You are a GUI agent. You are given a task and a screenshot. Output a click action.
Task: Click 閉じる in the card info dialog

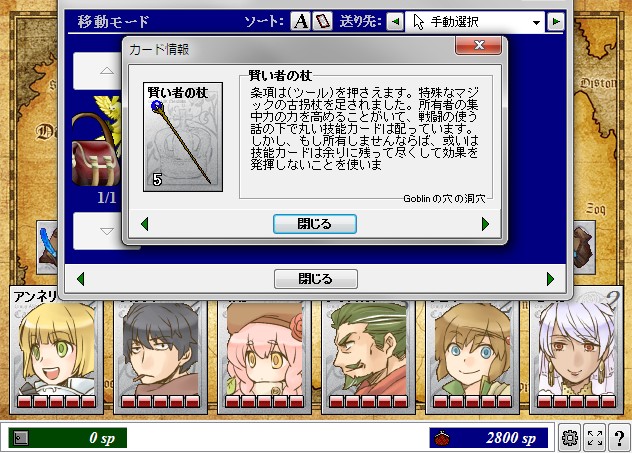pos(315,224)
